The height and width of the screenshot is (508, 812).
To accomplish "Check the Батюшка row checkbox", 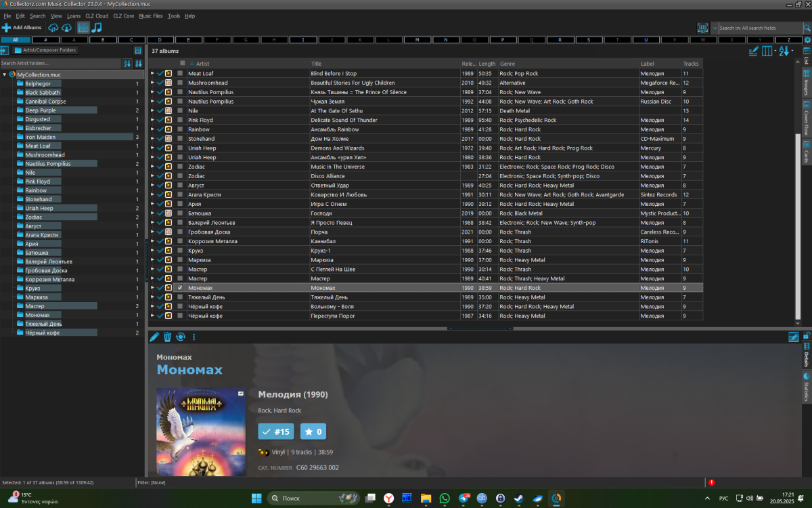I will click(x=181, y=213).
